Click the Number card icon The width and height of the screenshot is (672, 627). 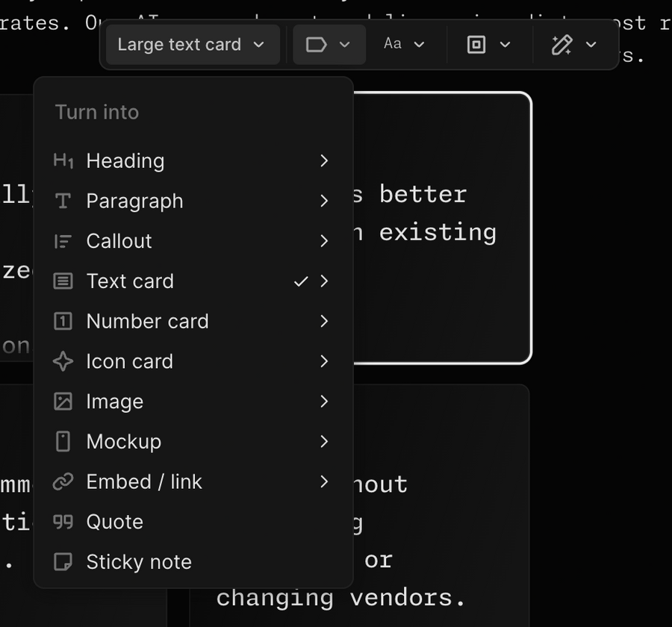pyautogui.click(x=65, y=321)
